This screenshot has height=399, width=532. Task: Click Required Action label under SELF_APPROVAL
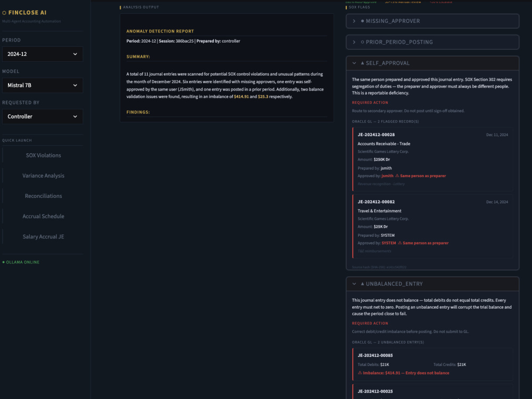[x=370, y=103]
